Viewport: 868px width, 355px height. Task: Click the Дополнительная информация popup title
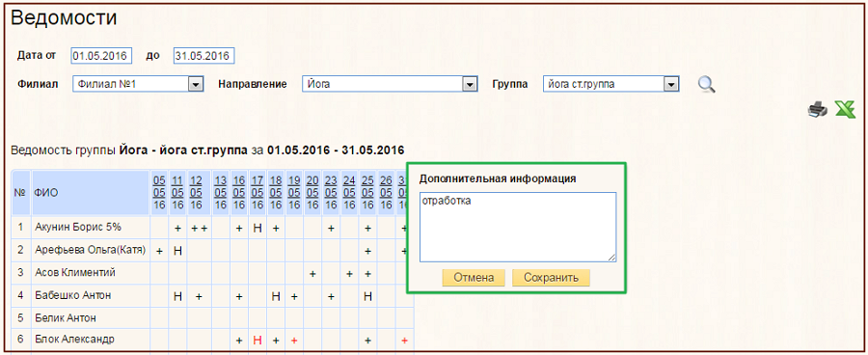pyautogui.click(x=498, y=178)
